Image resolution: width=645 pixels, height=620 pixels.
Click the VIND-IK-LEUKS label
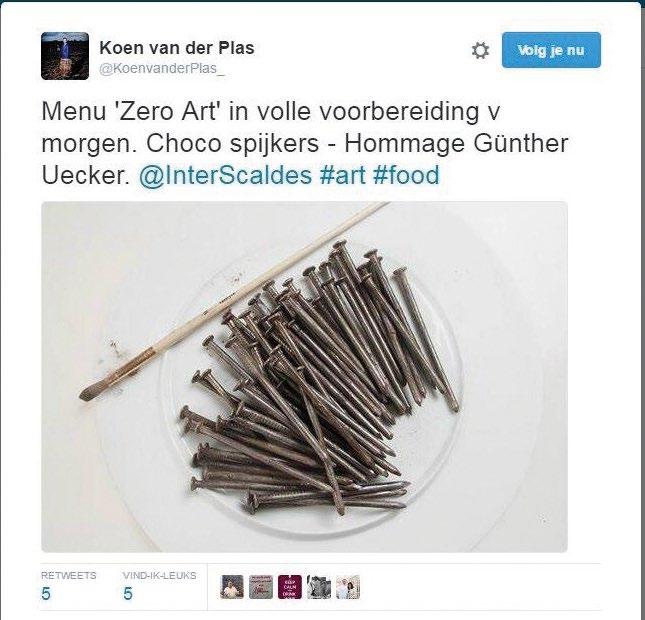click(x=160, y=575)
